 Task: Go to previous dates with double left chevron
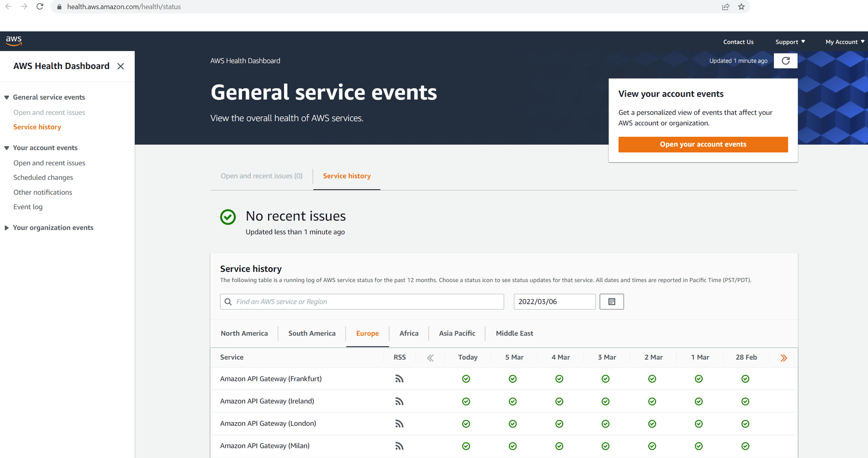pyautogui.click(x=430, y=358)
